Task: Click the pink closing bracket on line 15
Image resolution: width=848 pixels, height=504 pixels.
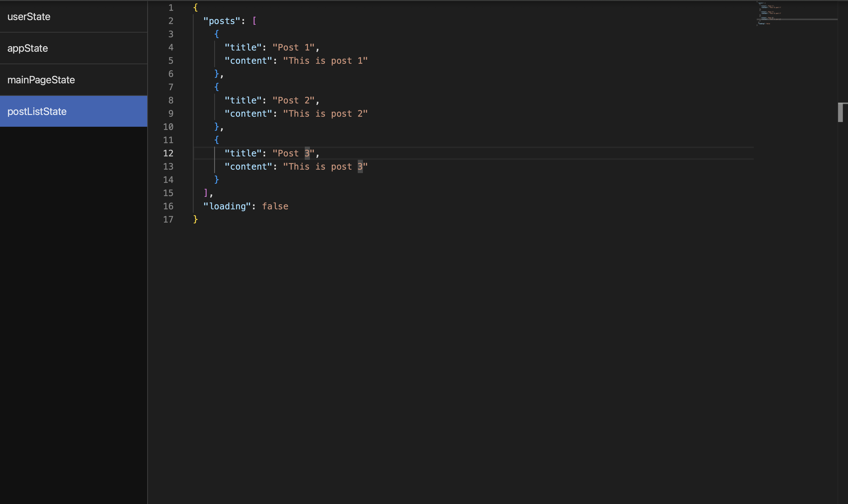Action: (x=206, y=193)
